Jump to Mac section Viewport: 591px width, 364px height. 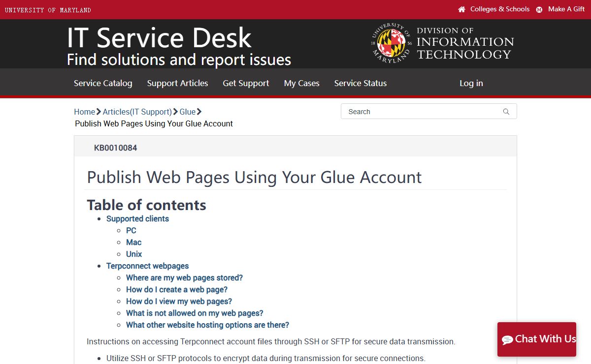click(133, 242)
